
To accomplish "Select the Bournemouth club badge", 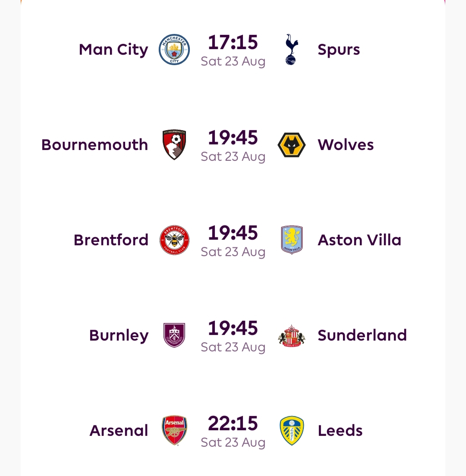I will pos(174,145).
